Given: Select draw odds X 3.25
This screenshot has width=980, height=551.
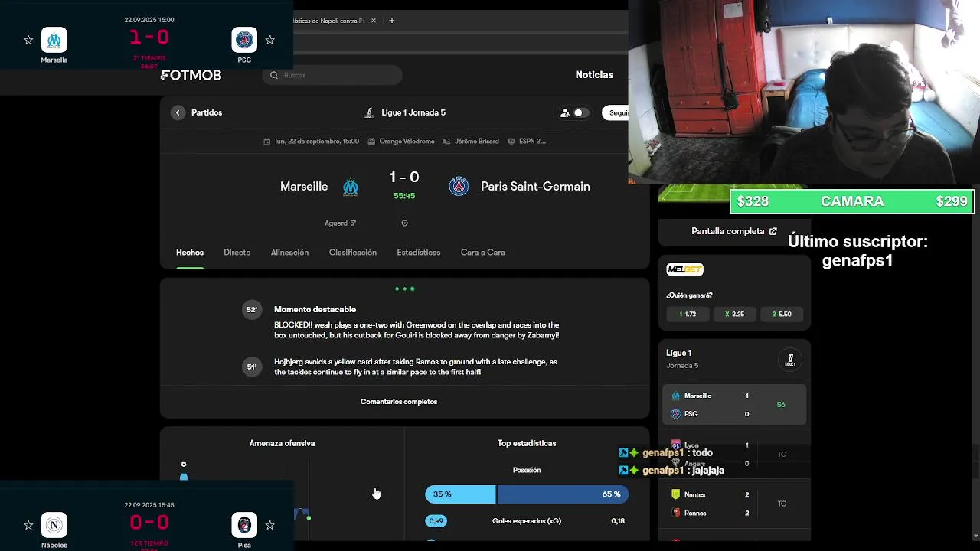Looking at the screenshot, I should pos(734,314).
